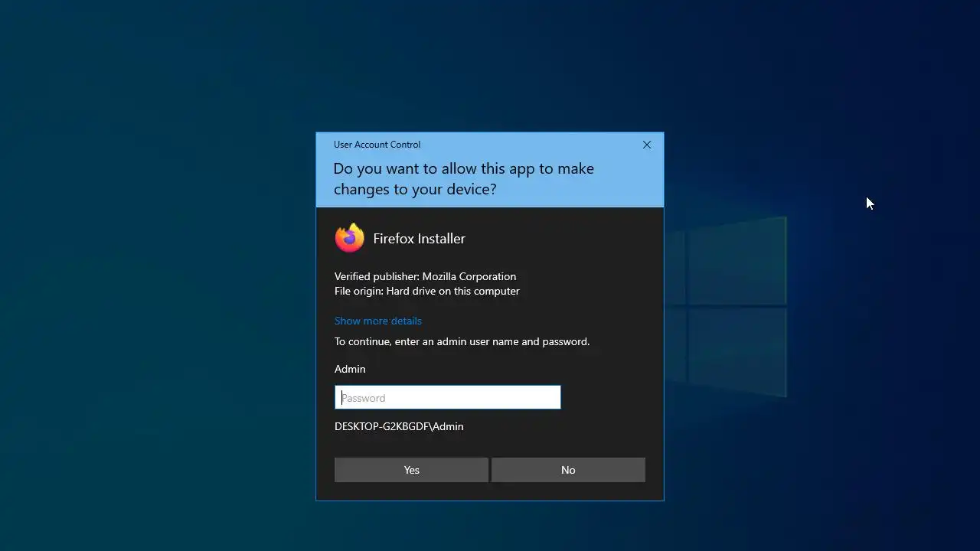
Task: Click the File origin: Hard drive text
Action: click(x=427, y=291)
